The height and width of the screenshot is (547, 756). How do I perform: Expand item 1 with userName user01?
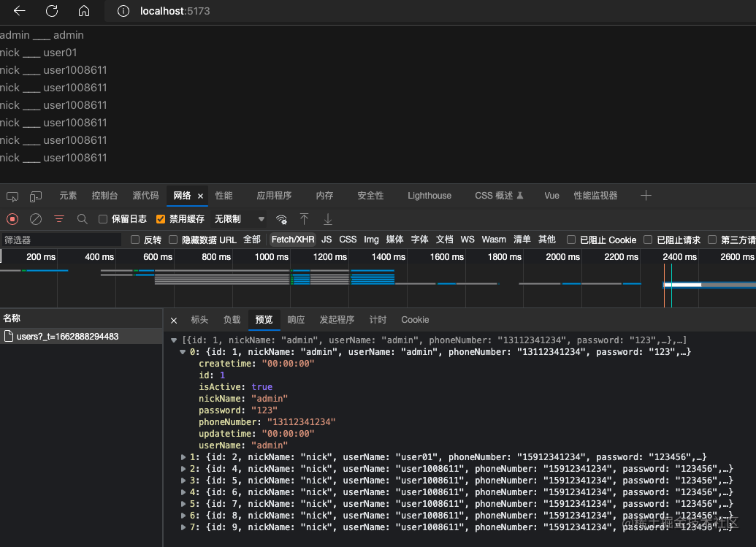coord(183,457)
